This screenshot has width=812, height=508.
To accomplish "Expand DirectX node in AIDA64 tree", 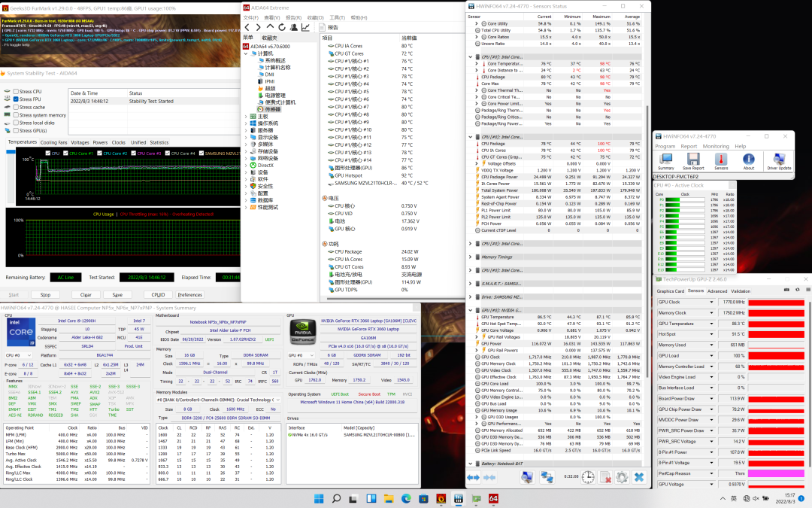I will click(x=246, y=166).
